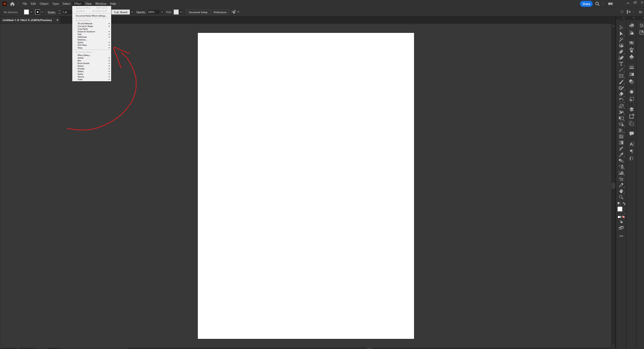
Task: Click the Document Setup button
Action: coord(198,12)
